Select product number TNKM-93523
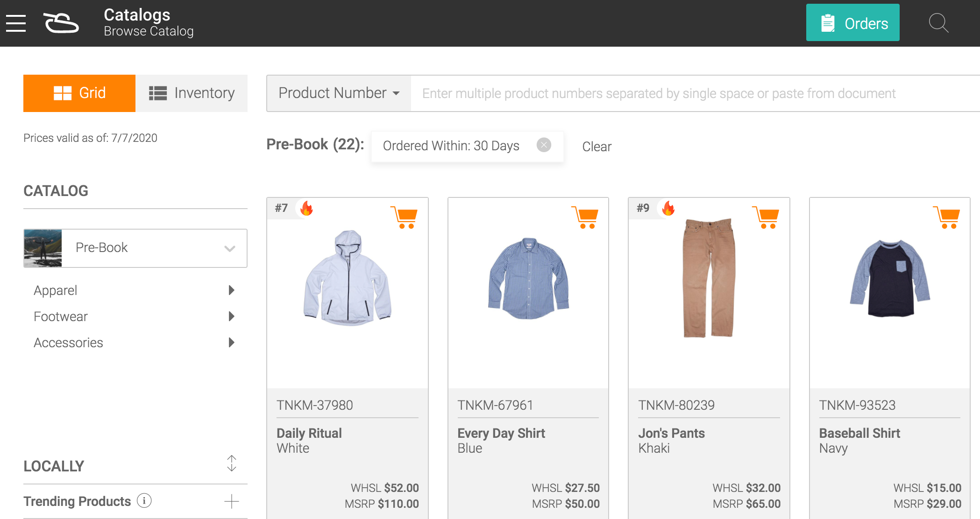 coord(857,405)
